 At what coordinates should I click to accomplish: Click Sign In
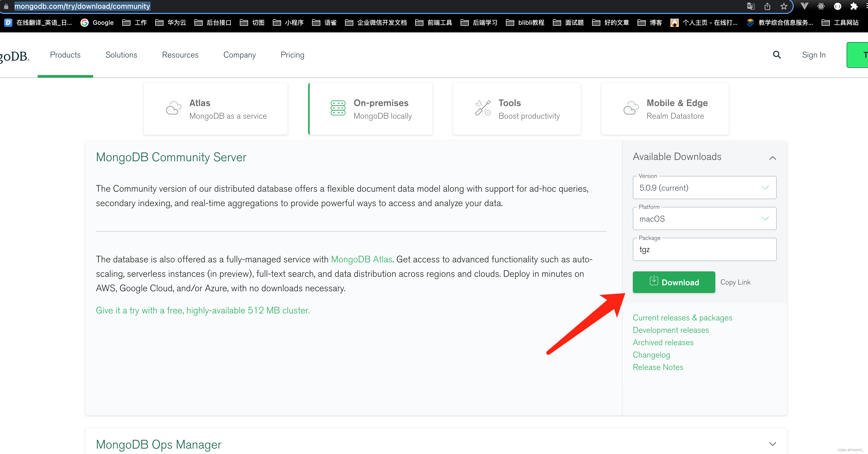(814, 55)
